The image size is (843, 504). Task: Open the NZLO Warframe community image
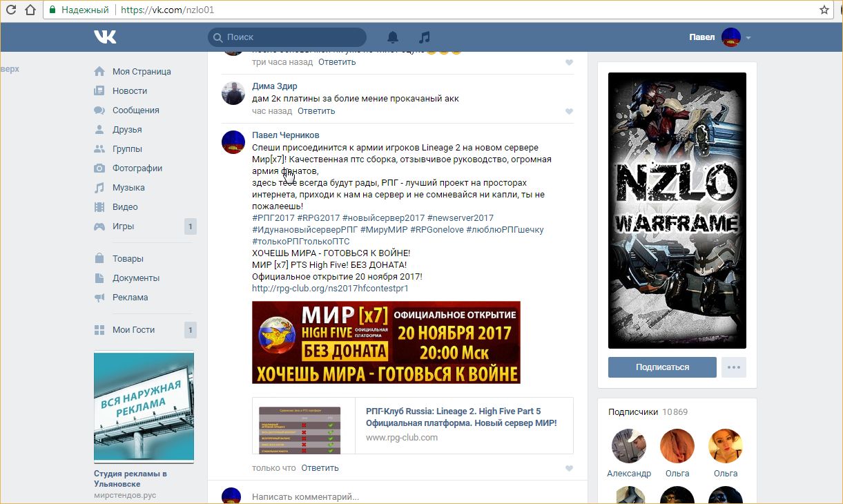pos(677,210)
